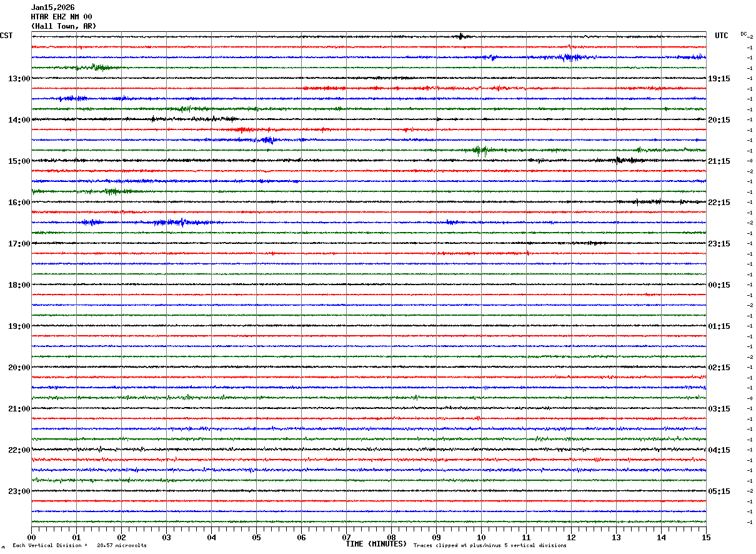Click minute axis tick label 06

301,538
